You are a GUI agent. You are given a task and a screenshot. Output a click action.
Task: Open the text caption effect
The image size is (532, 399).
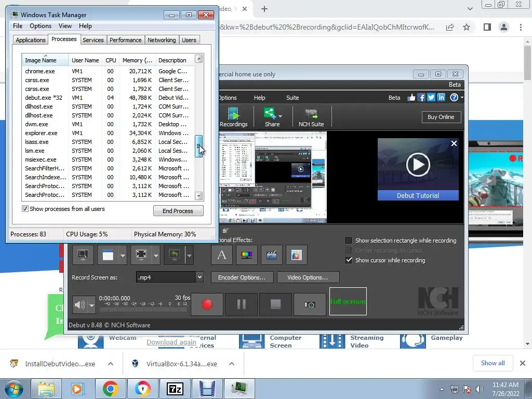coord(222,255)
